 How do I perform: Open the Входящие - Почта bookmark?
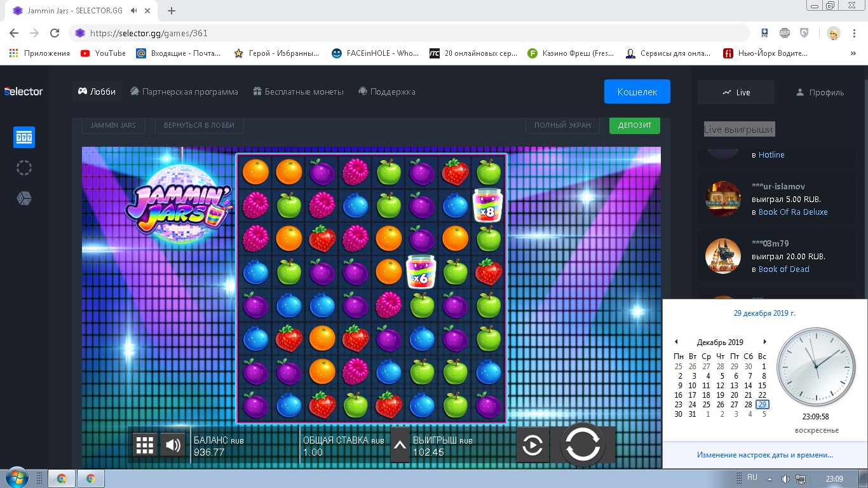point(179,53)
